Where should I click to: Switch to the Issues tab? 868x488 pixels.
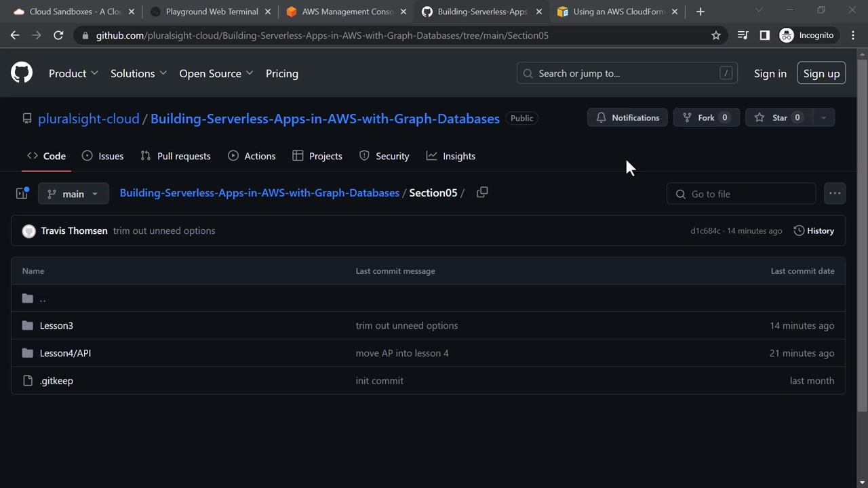(x=102, y=156)
